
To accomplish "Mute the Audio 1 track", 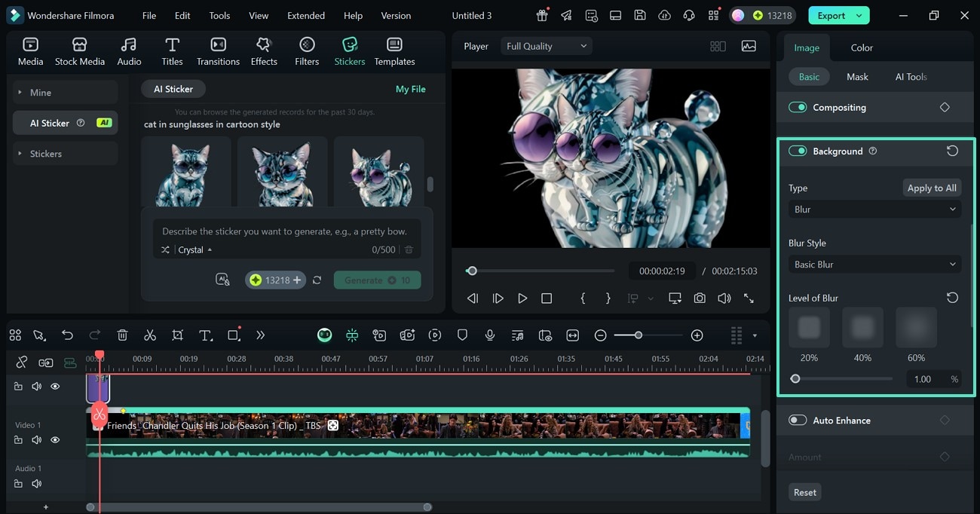I will (36, 483).
